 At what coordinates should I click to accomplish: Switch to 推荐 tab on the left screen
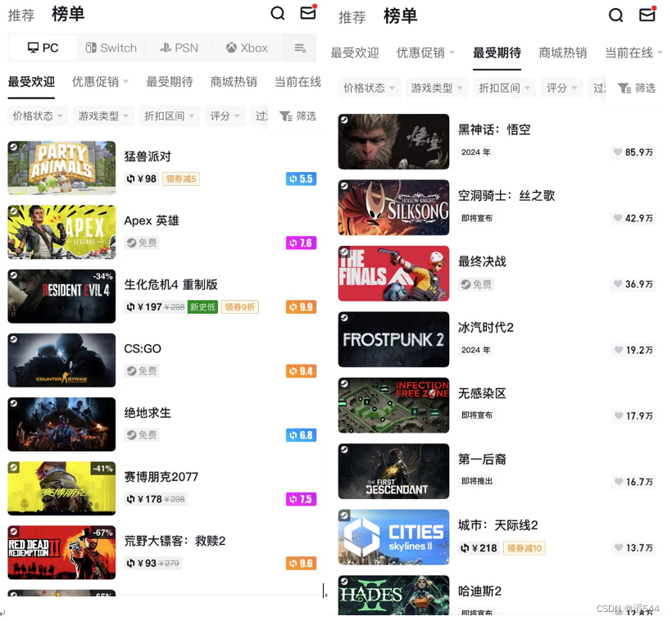[21, 16]
